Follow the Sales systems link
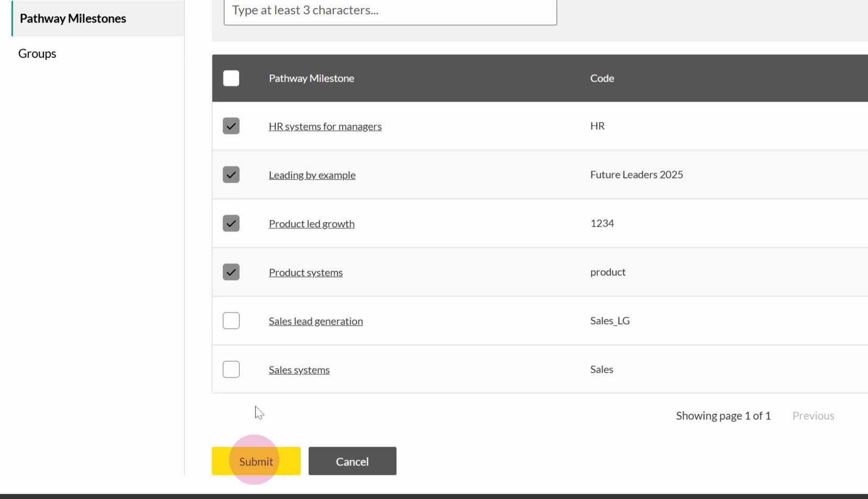 (299, 370)
